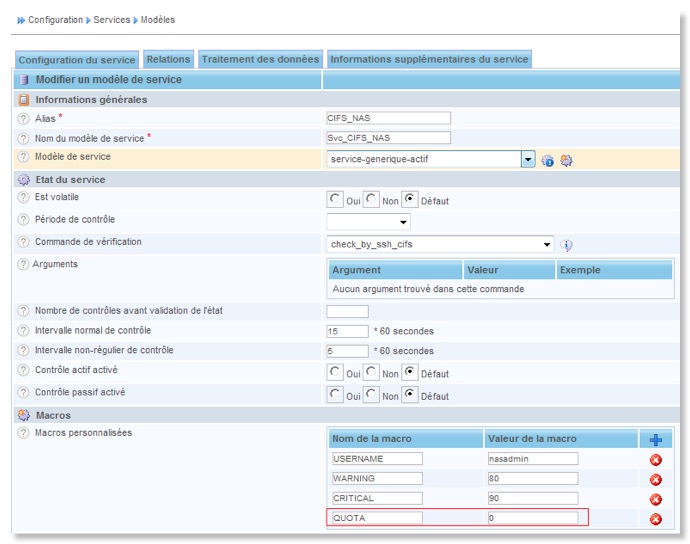The height and width of the screenshot is (544, 690).
Task: Click the Services breadcrumb link
Action: pos(111,20)
